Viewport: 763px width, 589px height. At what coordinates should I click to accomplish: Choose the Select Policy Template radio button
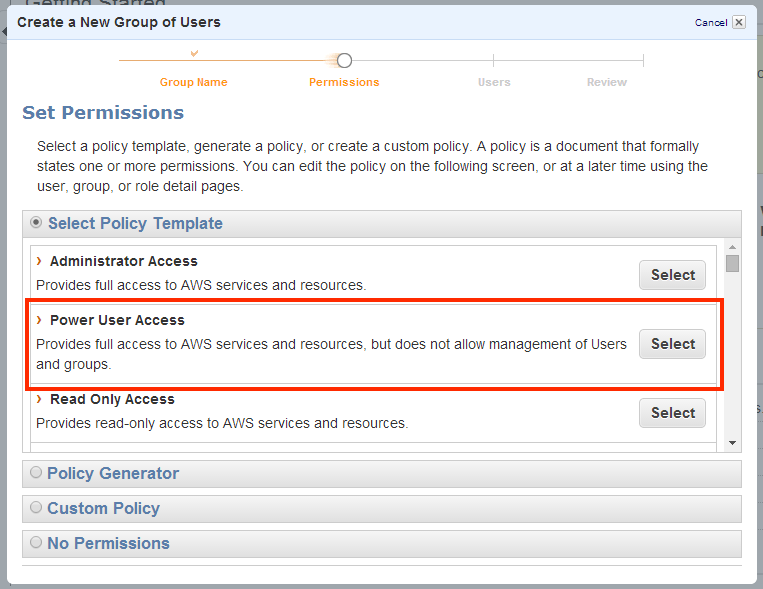point(37,222)
